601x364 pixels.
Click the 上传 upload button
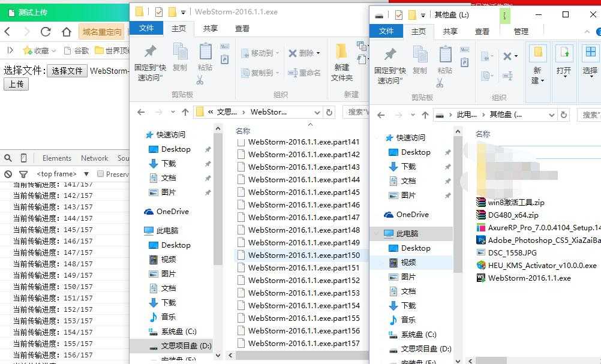click(16, 84)
